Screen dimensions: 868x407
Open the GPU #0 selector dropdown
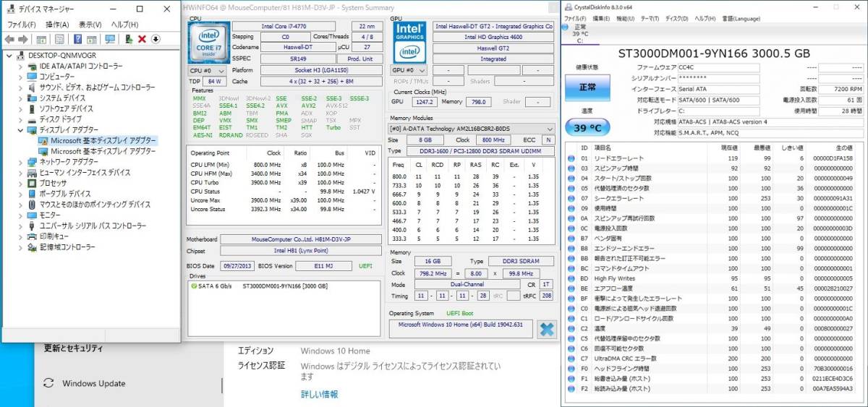409,71
